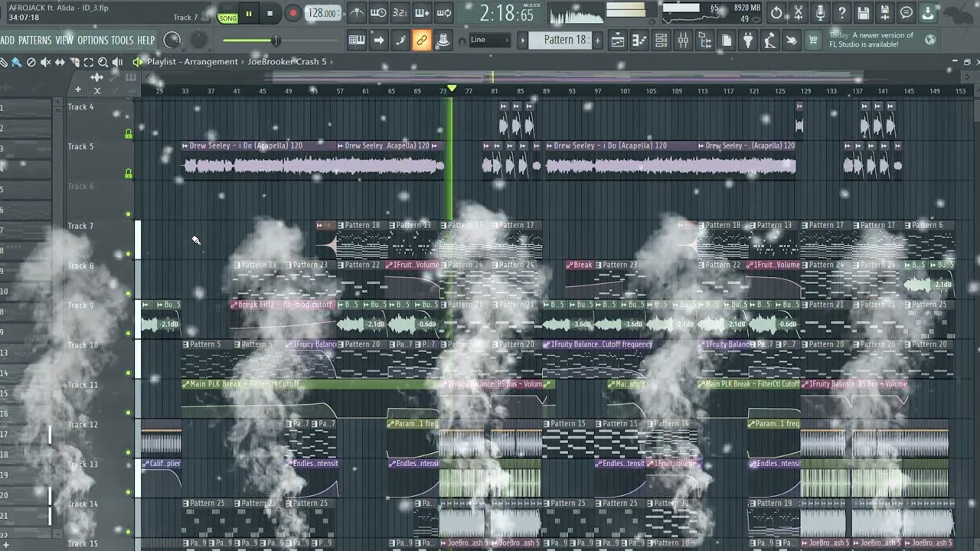Open the Playlist - Arrangement breadcrumb
Screen dimensions: 980x551
[192, 62]
